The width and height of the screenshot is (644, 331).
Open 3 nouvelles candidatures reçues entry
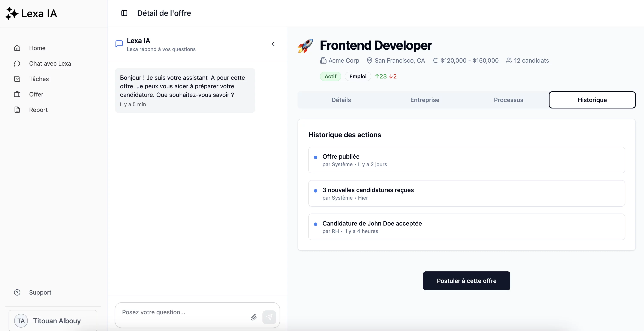466,193
